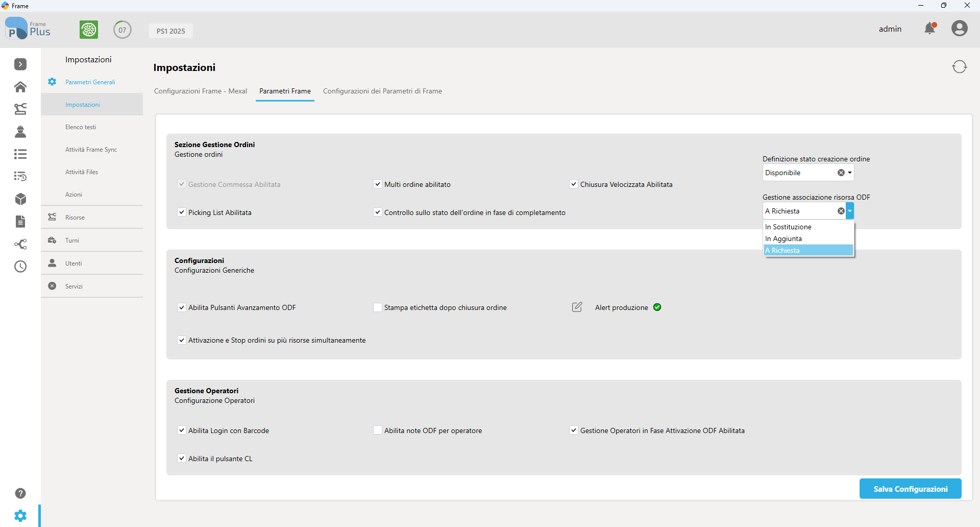Open Risorse section in settings menu
980x527 pixels.
point(92,217)
